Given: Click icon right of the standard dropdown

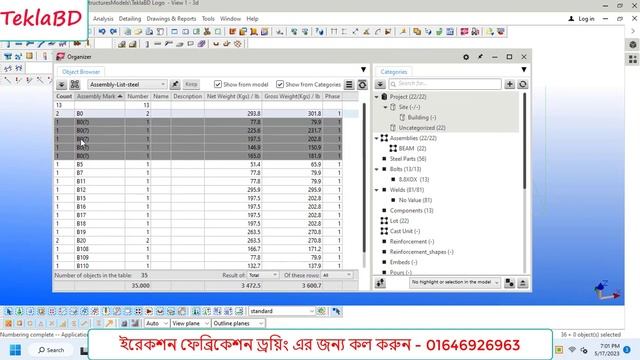Looking at the screenshot, I should coord(322,311).
